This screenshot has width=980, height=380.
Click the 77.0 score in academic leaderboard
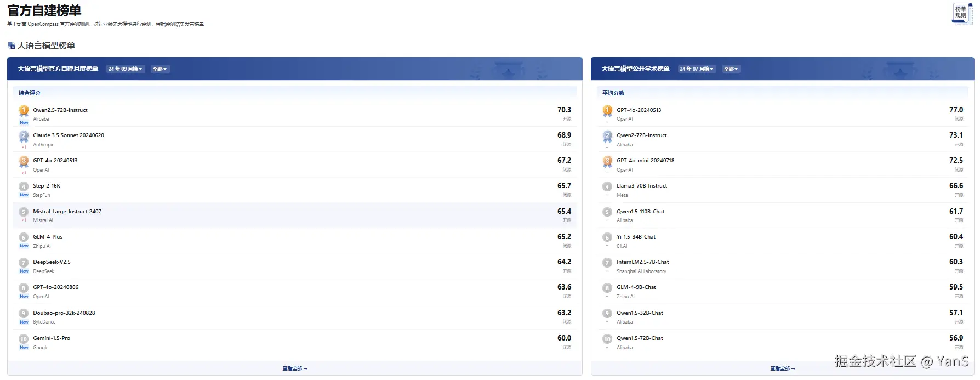pyautogui.click(x=956, y=110)
